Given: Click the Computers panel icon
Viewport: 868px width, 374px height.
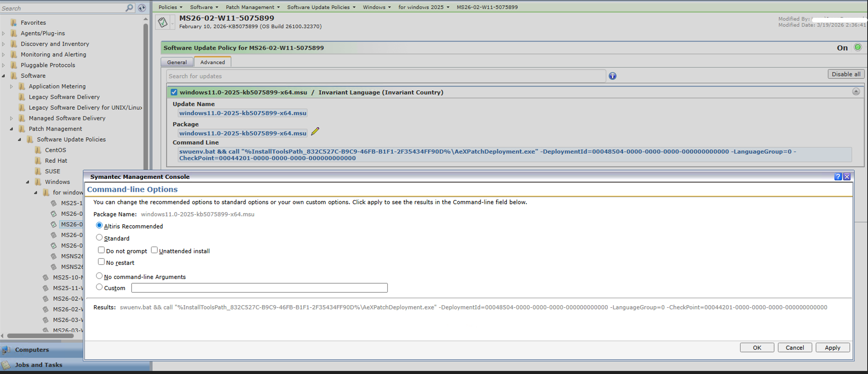Looking at the screenshot, I should (x=6, y=350).
